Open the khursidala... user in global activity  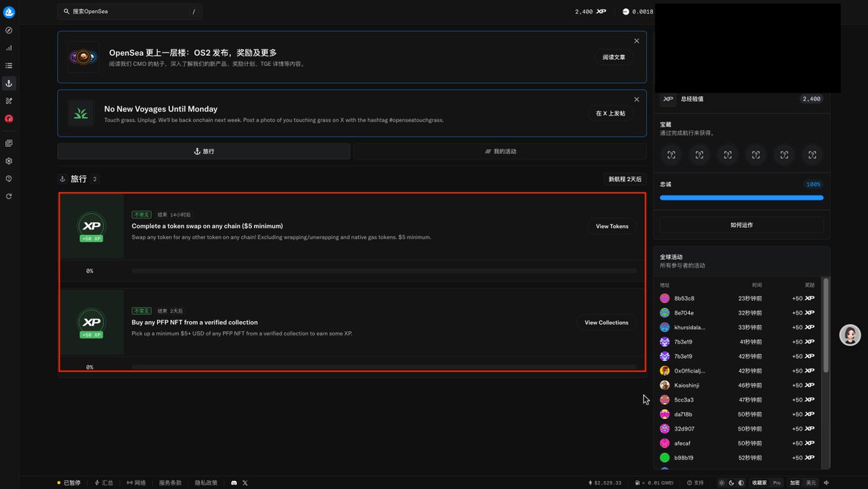(689, 328)
